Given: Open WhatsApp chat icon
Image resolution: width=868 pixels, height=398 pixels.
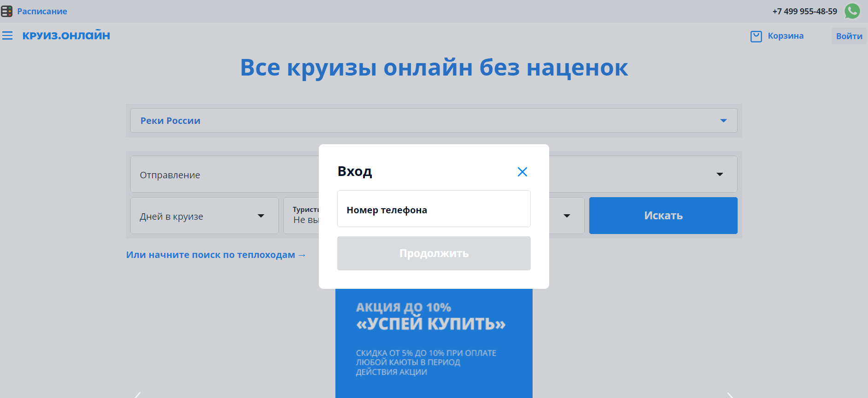Looking at the screenshot, I should pyautogui.click(x=852, y=11).
